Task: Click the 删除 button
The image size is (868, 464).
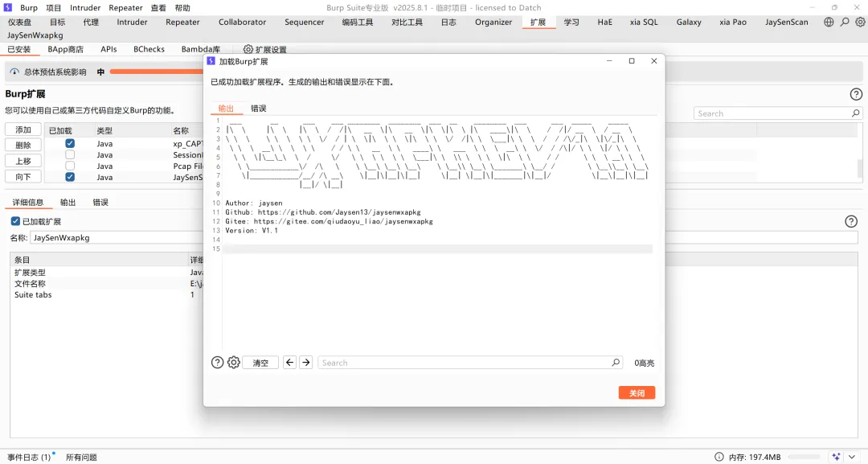Action: pyautogui.click(x=23, y=145)
